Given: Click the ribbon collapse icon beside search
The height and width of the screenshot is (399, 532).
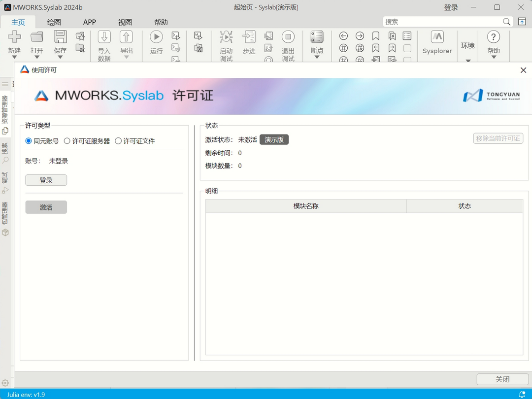Looking at the screenshot, I should (x=522, y=22).
